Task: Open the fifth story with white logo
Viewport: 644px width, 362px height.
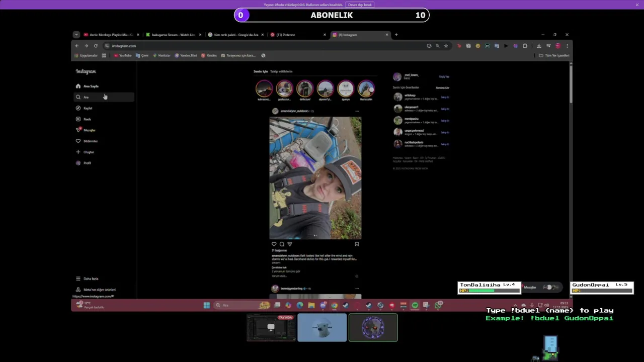Action: [346, 88]
